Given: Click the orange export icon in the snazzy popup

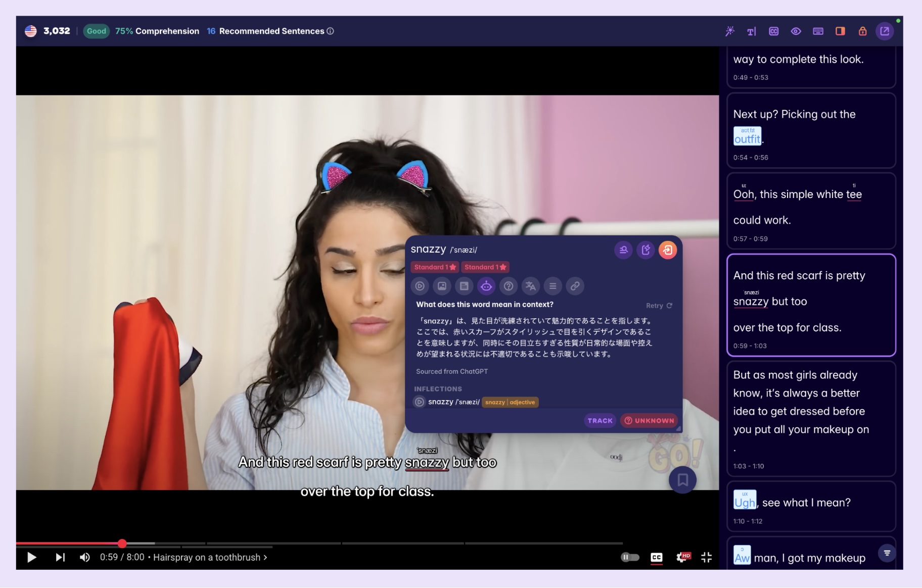Looking at the screenshot, I should tap(668, 250).
